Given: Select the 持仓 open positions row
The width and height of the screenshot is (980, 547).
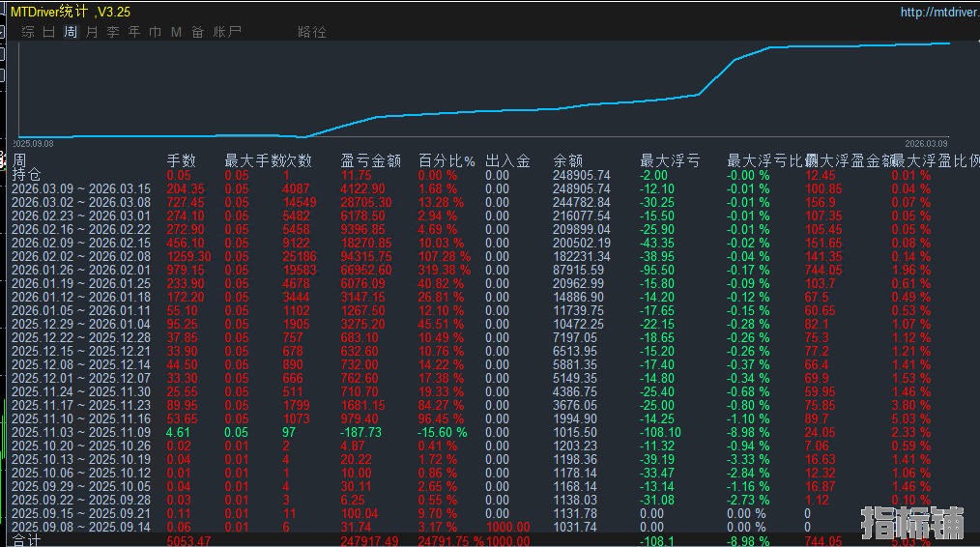Looking at the screenshot, I should coord(27,175).
